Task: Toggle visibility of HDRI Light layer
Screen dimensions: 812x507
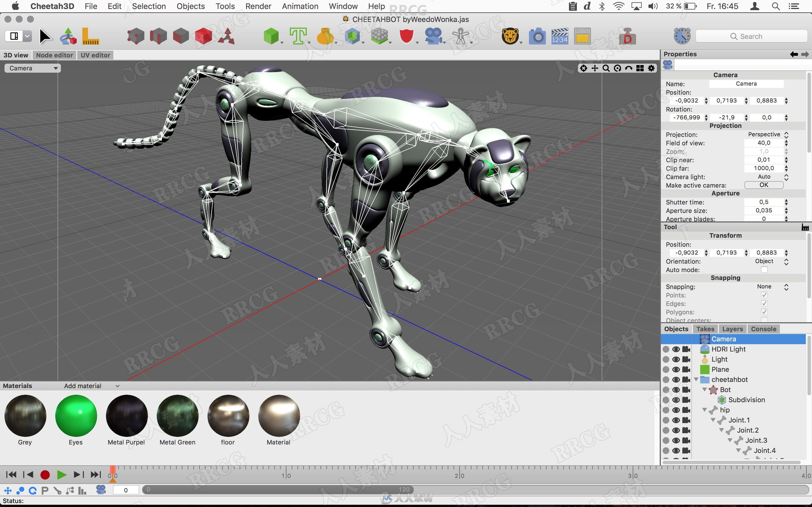Action: (x=676, y=349)
